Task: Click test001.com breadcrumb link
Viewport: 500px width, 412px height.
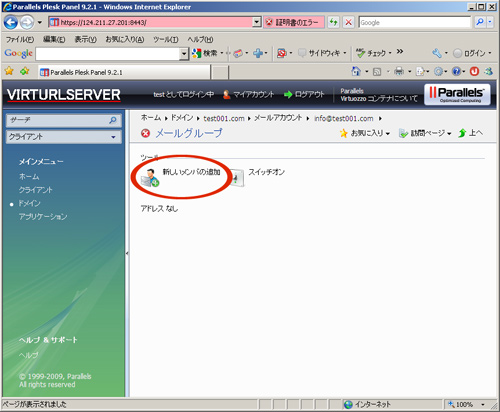Action: point(224,118)
